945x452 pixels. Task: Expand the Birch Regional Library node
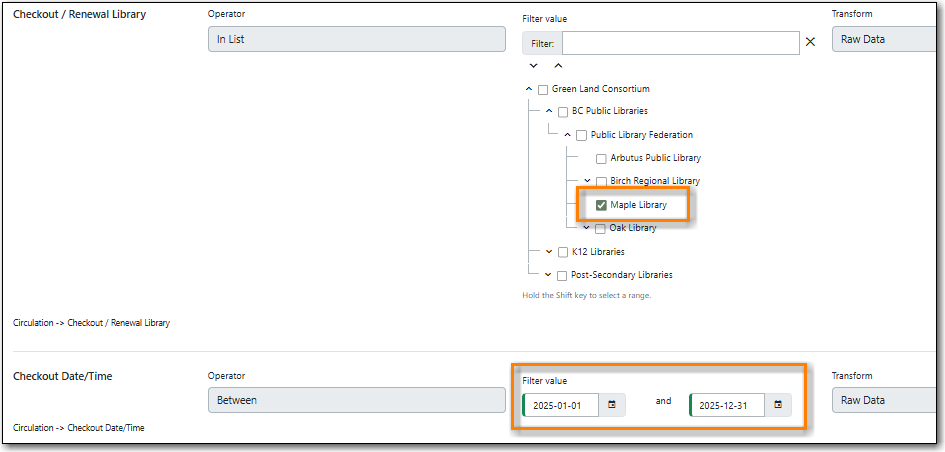[587, 180]
